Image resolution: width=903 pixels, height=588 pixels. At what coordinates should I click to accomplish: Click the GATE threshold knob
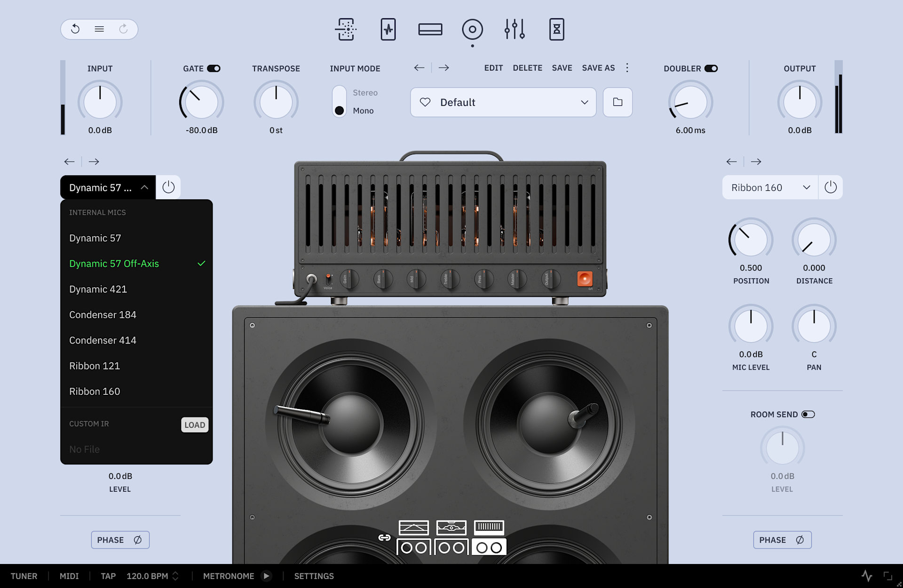click(x=201, y=102)
